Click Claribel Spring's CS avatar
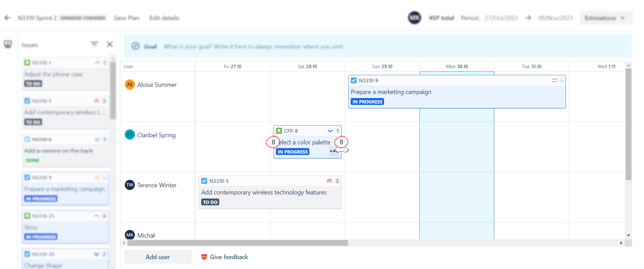This screenshot has height=269, width=644. (130, 135)
